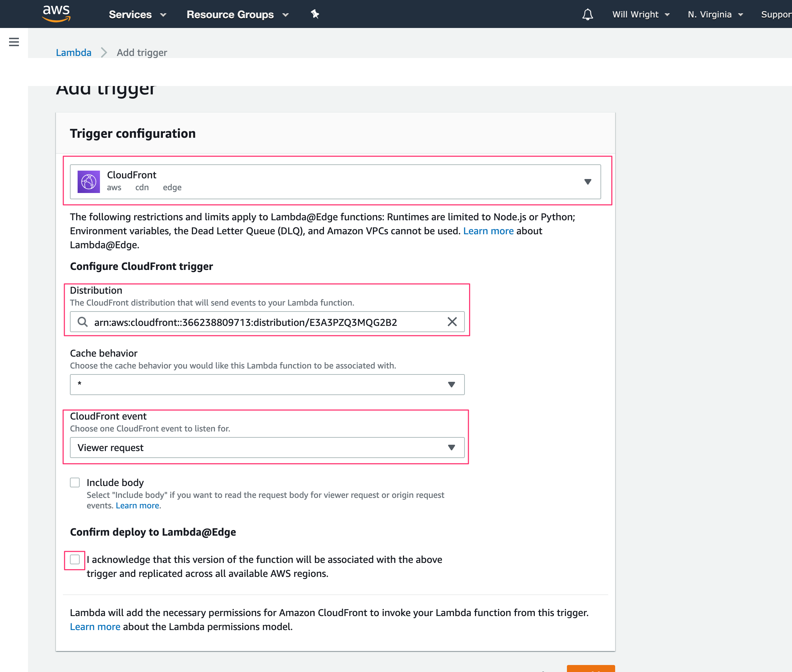Tick the Lambda@Edge acknowledge checkbox
This screenshot has width=792, height=672.
[x=75, y=560]
